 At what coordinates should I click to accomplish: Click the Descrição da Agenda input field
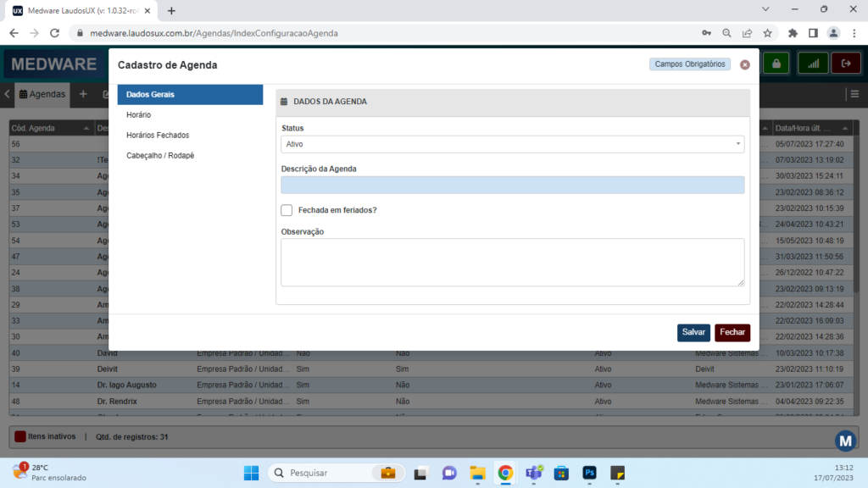click(x=512, y=185)
